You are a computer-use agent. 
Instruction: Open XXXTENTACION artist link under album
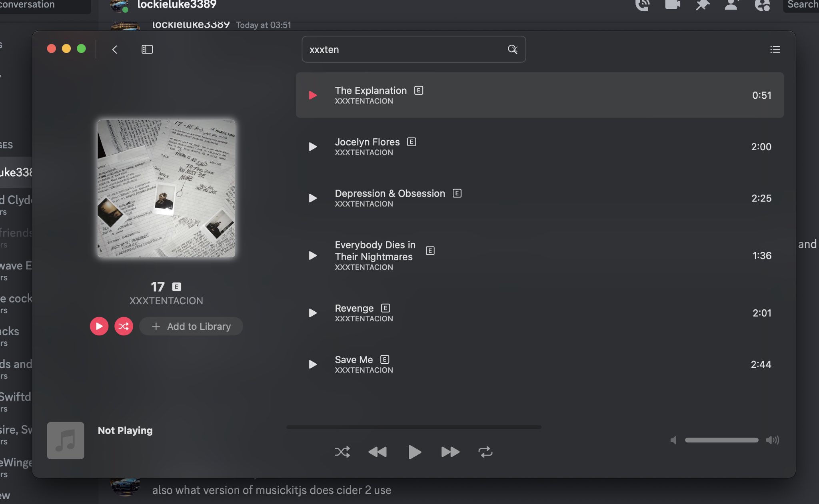(x=166, y=301)
